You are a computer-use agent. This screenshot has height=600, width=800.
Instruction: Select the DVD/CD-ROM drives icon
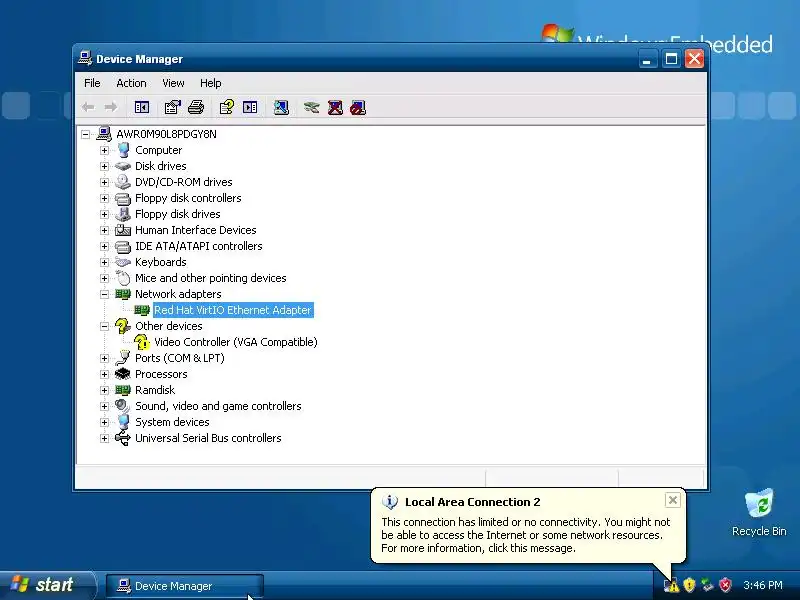(123, 182)
